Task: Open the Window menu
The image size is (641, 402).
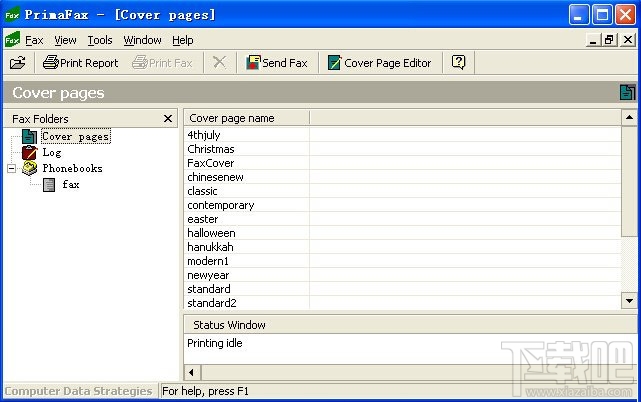Action: (142, 40)
